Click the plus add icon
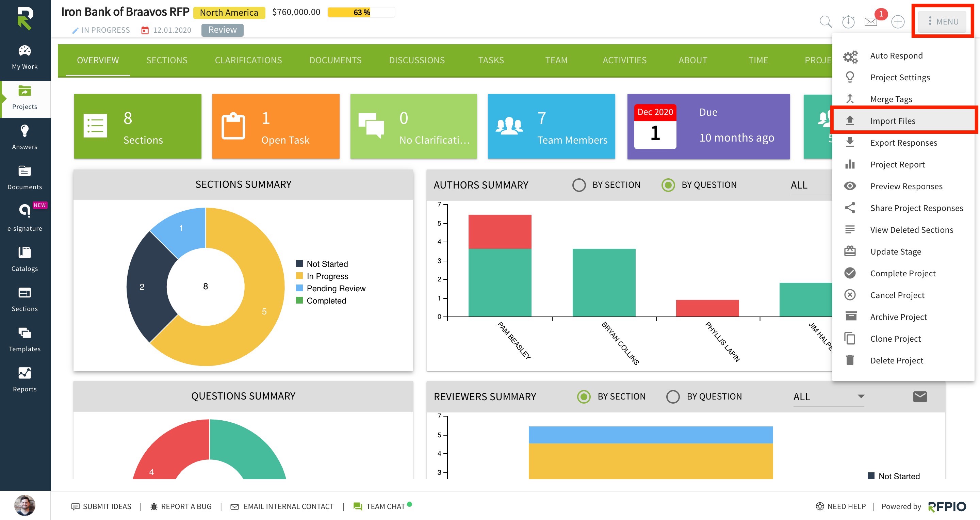This screenshot has height=520, width=980. (898, 22)
